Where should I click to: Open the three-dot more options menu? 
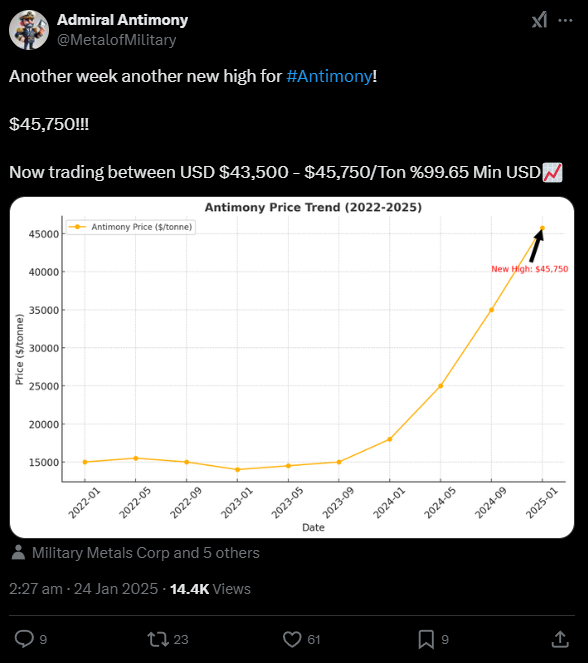click(x=565, y=20)
